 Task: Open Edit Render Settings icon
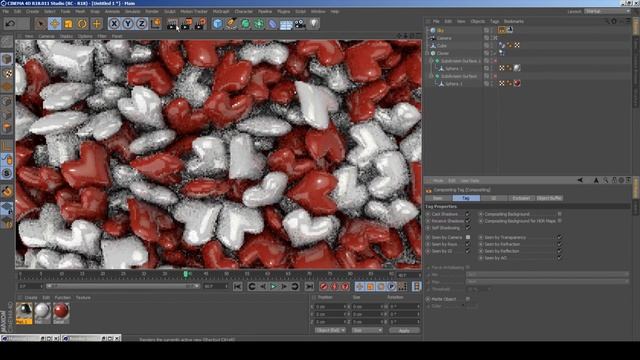point(201,24)
